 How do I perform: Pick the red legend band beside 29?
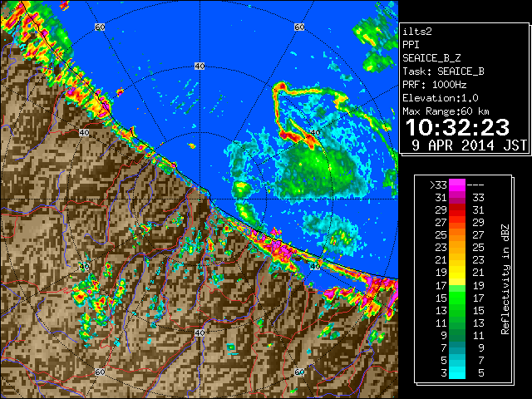[x=457, y=210]
